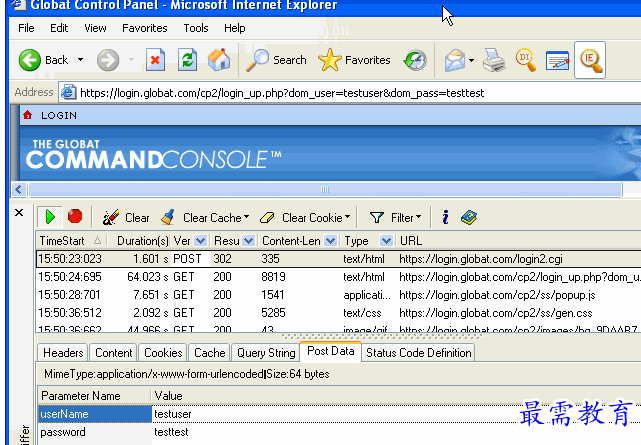
Task: Open the Help menu
Action: tap(235, 28)
